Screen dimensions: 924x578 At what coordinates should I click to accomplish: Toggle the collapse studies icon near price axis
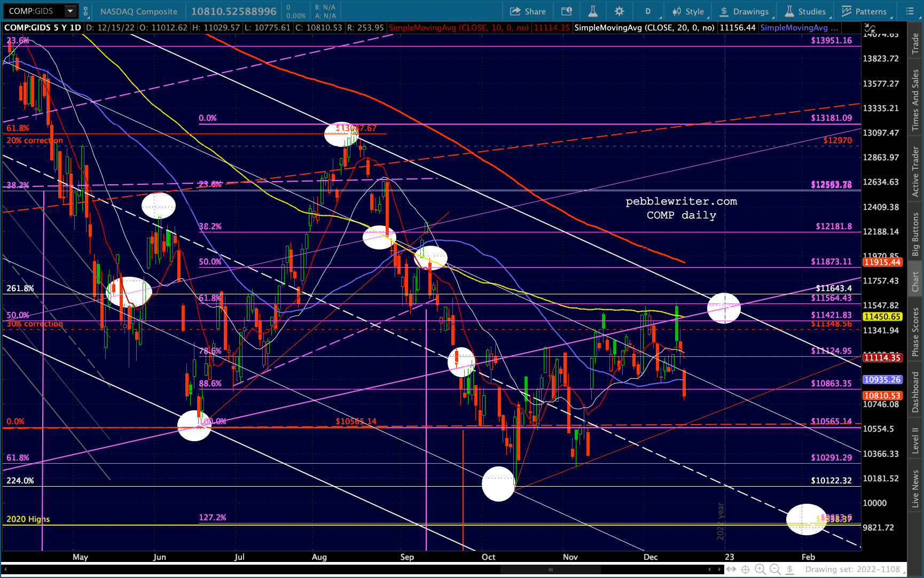(871, 28)
